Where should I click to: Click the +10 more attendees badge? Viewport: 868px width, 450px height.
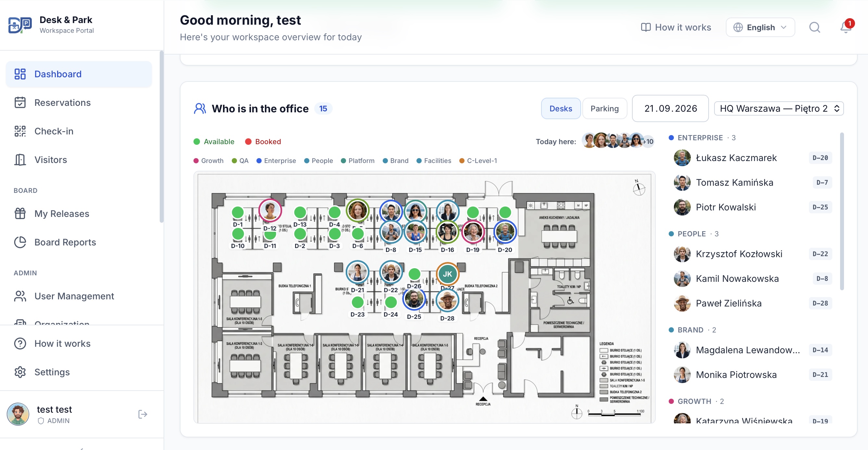pyautogui.click(x=648, y=142)
